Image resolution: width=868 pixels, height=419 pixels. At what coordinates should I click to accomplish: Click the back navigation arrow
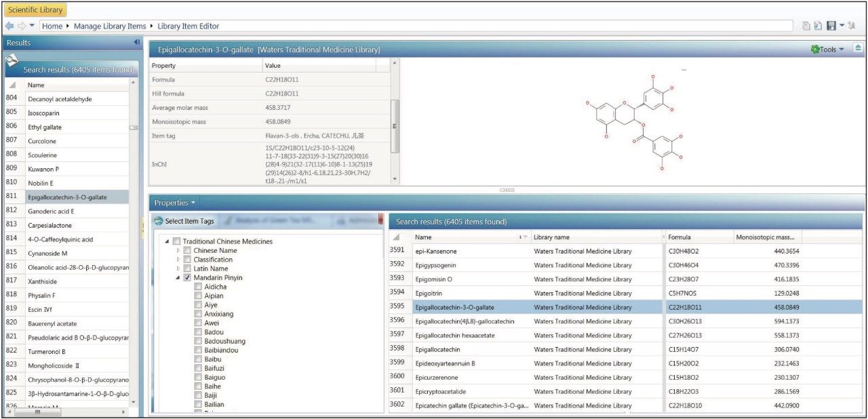(x=9, y=26)
